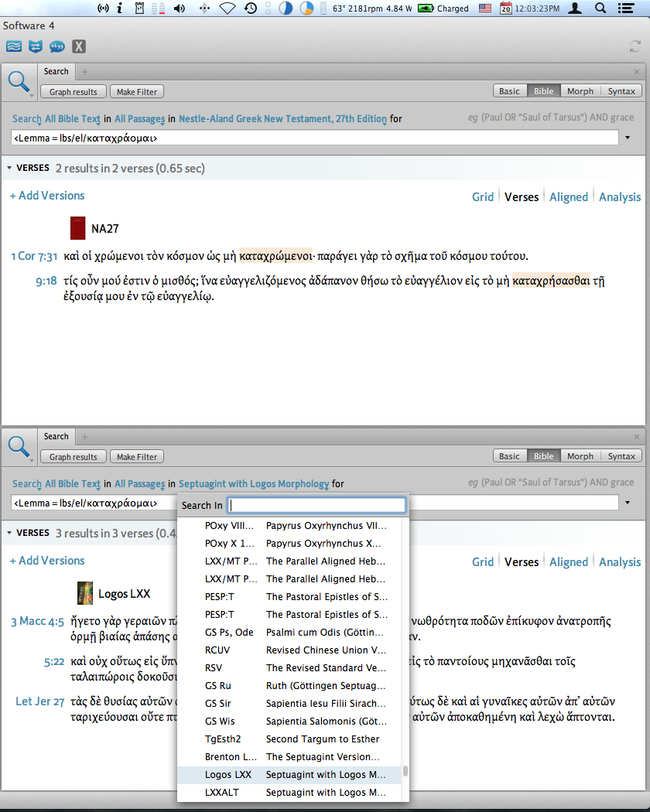Click the gray X toolbar icon
This screenshot has width=650, height=812.
78,46
